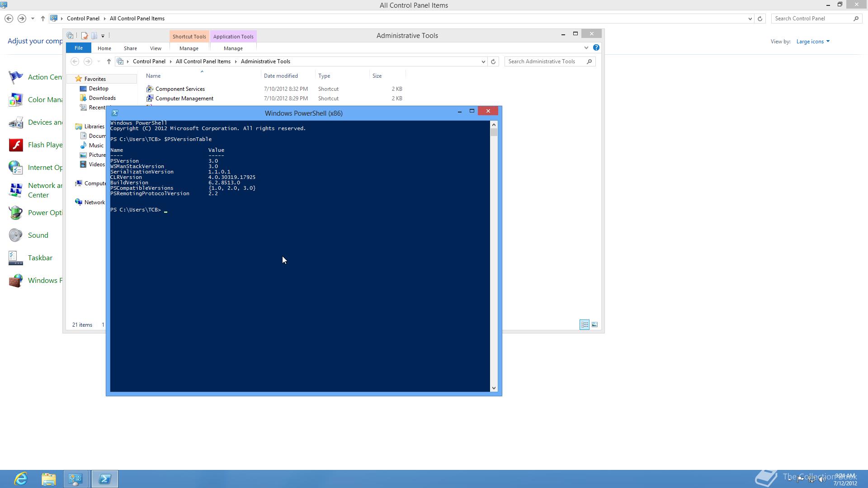Open View by Large icons dropdown
Image resolution: width=868 pixels, height=488 pixels.
click(813, 42)
